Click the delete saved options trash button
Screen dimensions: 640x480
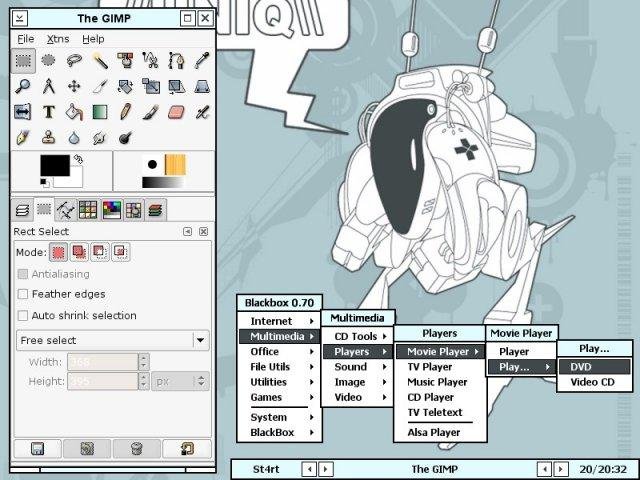point(137,449)
